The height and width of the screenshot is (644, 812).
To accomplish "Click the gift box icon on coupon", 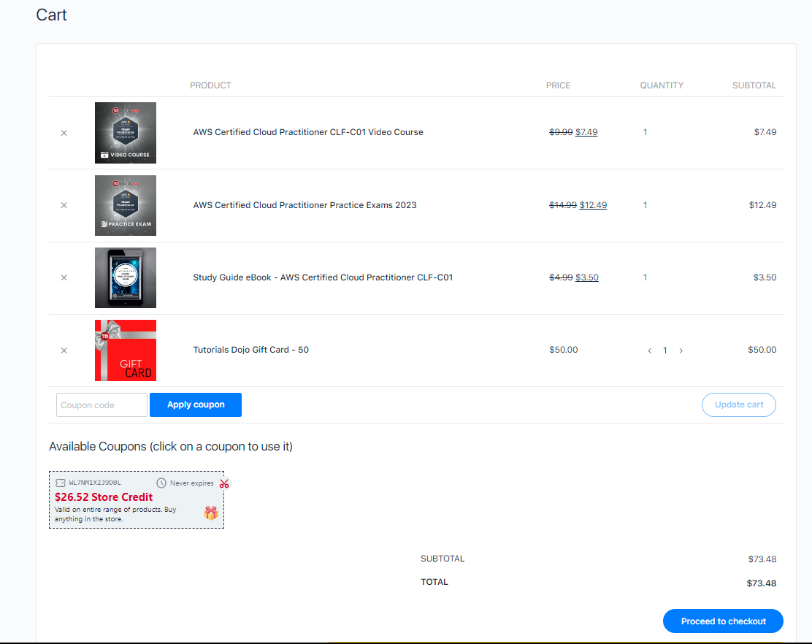I will [211, 513].
